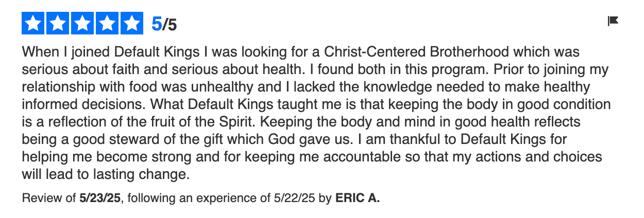Click the "following an experience of" text
Viewport: 644px width, 218px height.
(197, 198)
